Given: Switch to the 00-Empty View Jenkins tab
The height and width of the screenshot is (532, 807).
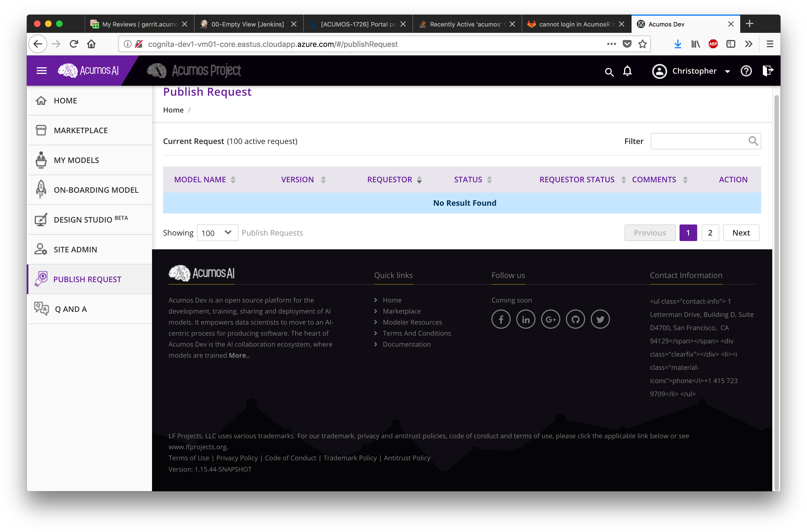Looking at the screenshot, I should coord(247,24).
